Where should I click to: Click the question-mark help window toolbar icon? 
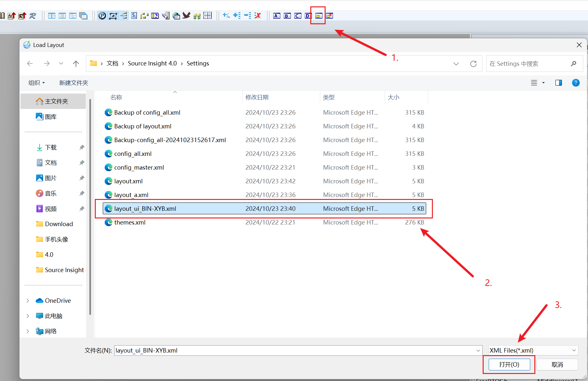pyautogui.click(x=155, y=16)
